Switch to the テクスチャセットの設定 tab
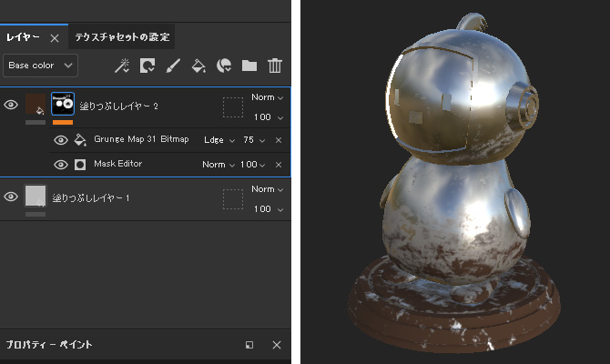This screenshot has height=364, width=610. click(123, 37)
